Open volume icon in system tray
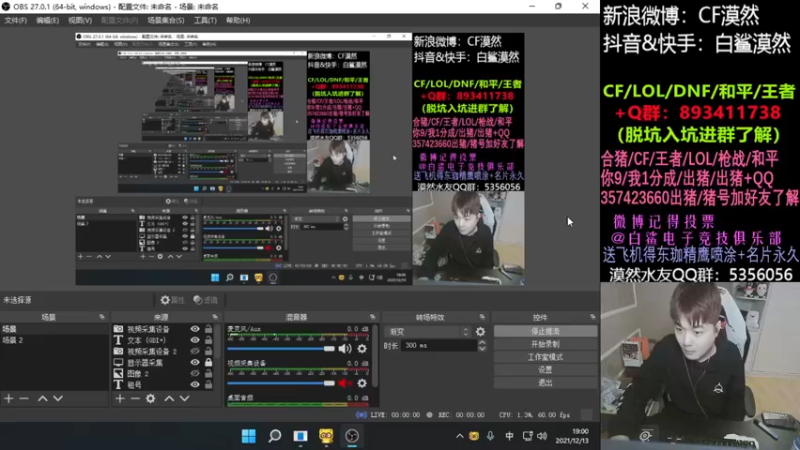Viewport: 800px width, 450px height. [542, 436]
